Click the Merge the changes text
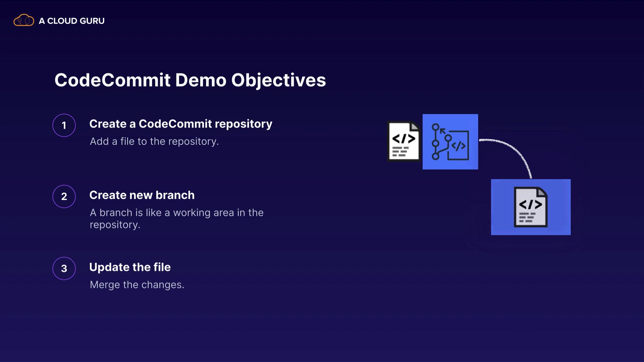The image size is (644, 362). point(137,285)
